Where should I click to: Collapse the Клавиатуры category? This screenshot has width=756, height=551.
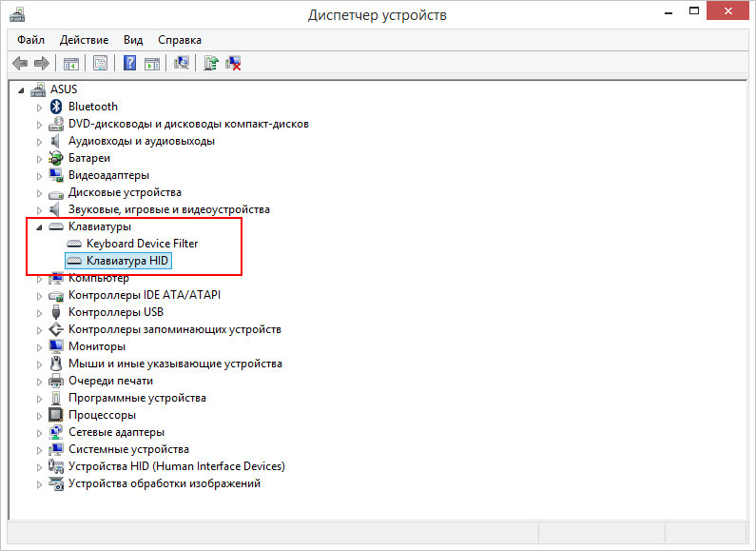point(40,227)
